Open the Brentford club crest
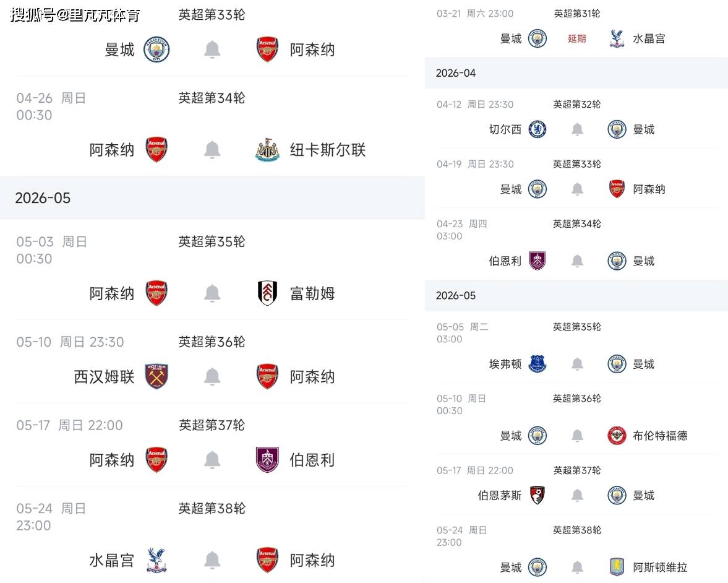 617,436
